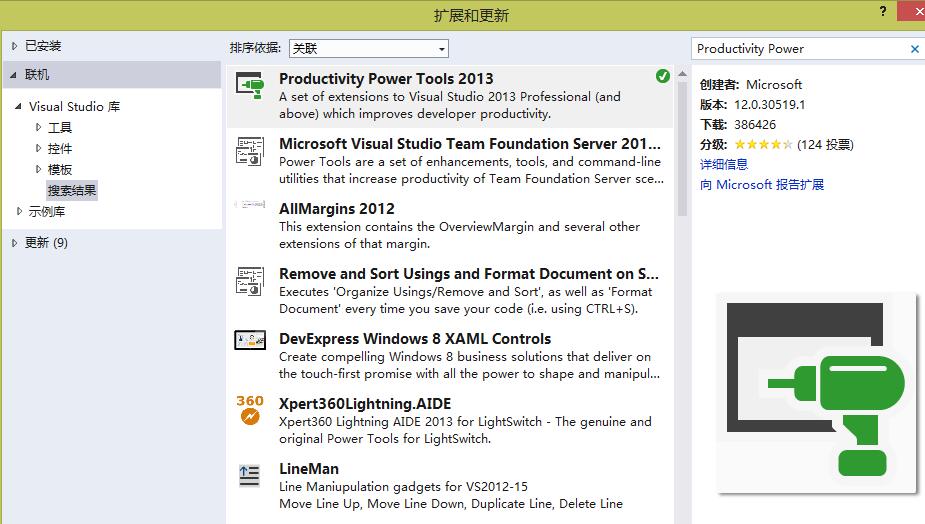Click download count 386426
925x524 pixels.
tap(755, 125)
